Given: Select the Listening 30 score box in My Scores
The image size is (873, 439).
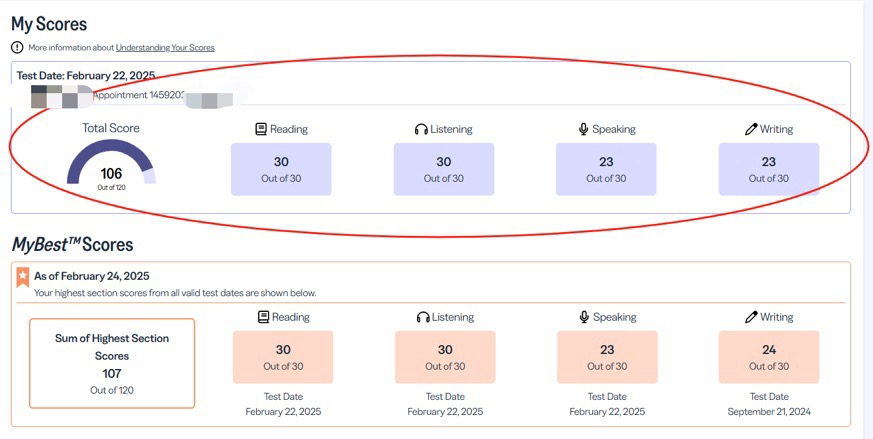Looking at the screenshot, I should (443, 169).
